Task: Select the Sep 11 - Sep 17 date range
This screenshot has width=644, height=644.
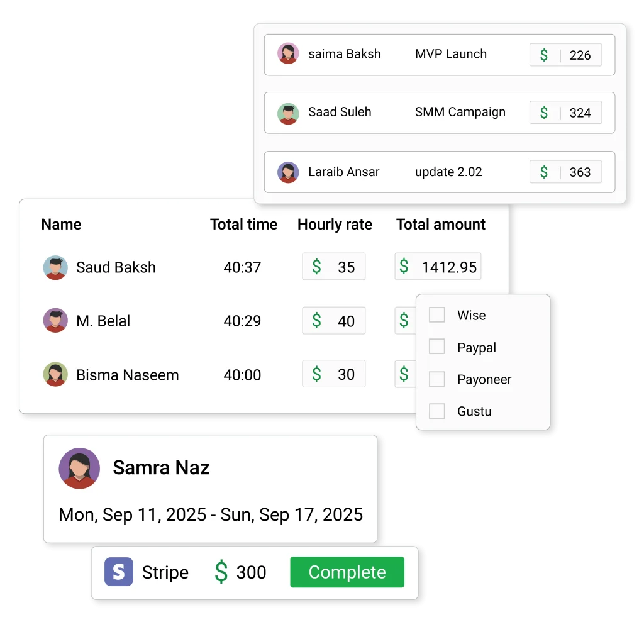Action: (211, 514)
